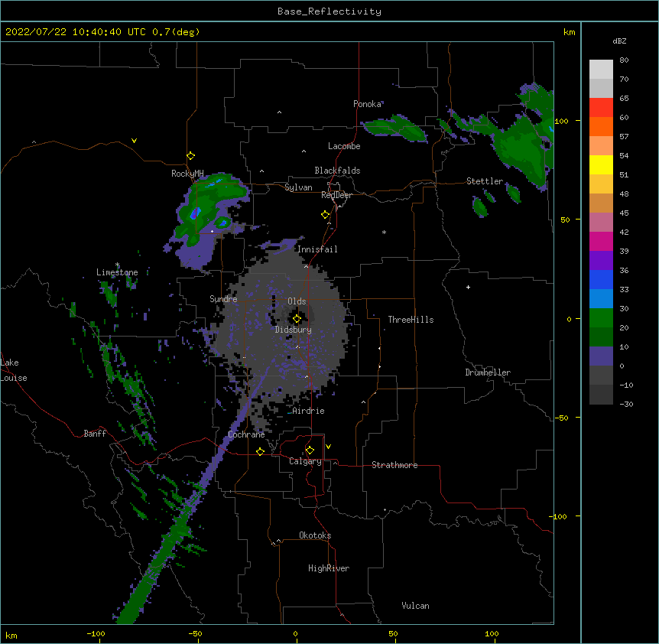Click the yellow diamond marker below RedDeer
Screen dimensions: 659x644
click(326, 215)
